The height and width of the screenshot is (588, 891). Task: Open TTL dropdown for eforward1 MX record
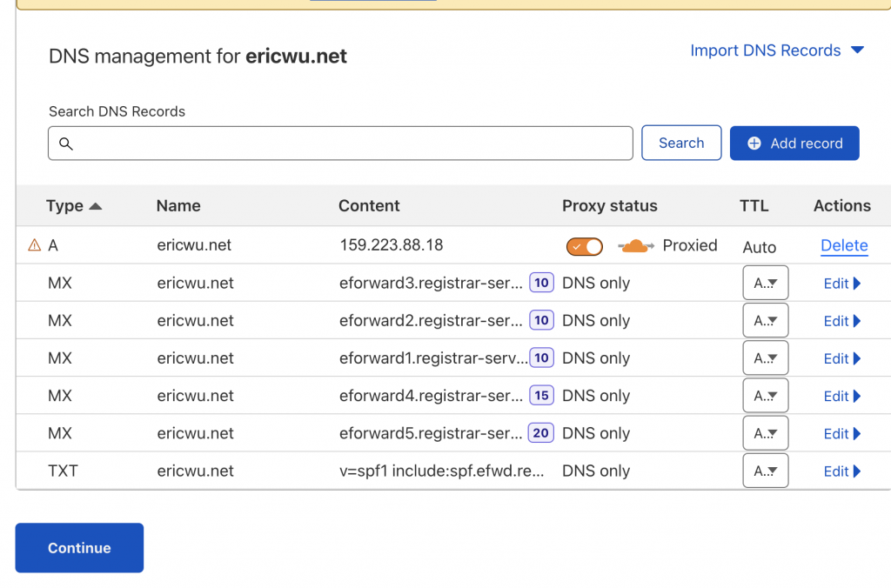tap(766, 357)
